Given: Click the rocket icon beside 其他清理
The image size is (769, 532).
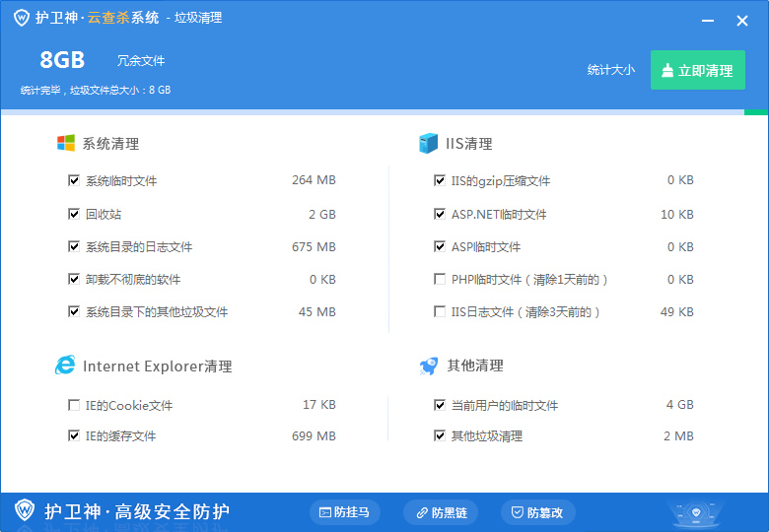Looking at the screenshot, I should click(x=428, y=366).
